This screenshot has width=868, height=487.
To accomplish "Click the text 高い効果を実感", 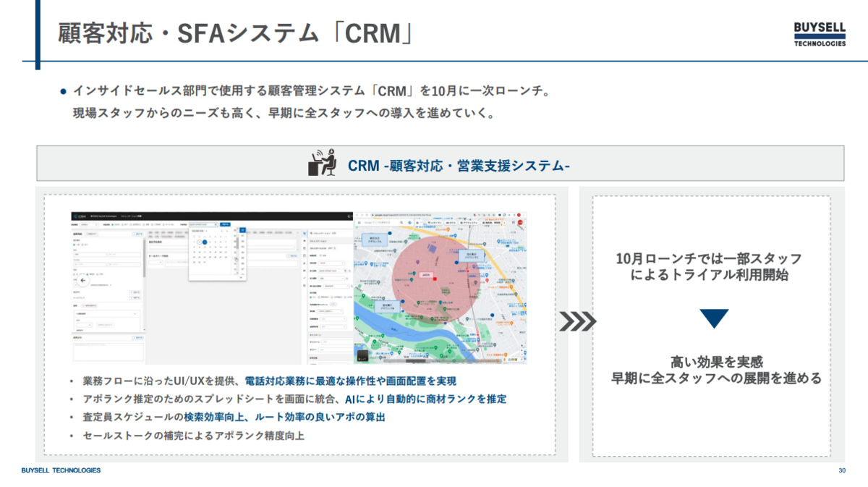I will click(x=717, y=362).
